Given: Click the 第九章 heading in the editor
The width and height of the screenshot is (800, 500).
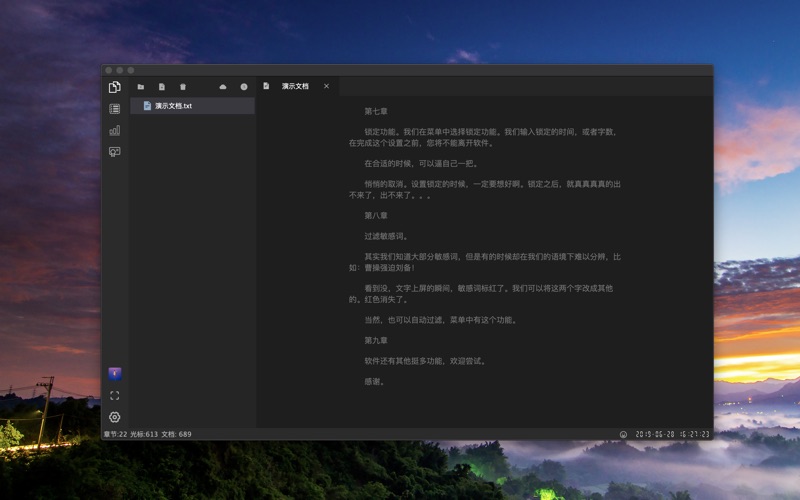Looking at the screenshot, I should click(376, 340).
